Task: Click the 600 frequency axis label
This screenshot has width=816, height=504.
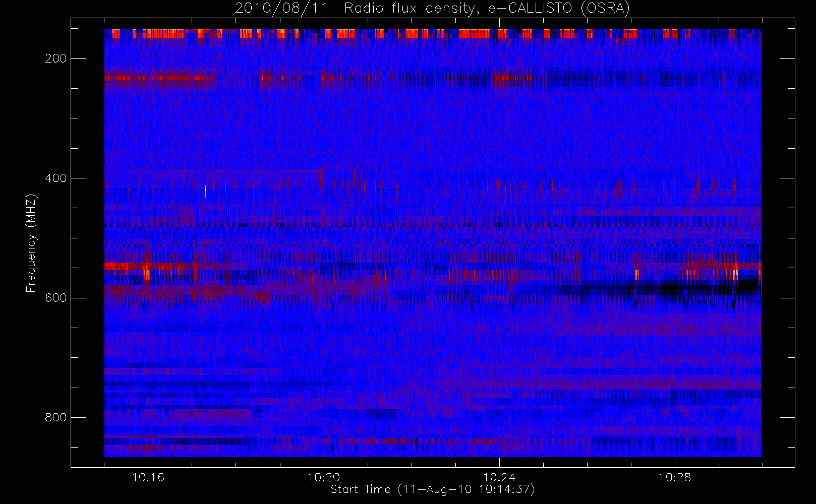Action: tap(56, 298)
